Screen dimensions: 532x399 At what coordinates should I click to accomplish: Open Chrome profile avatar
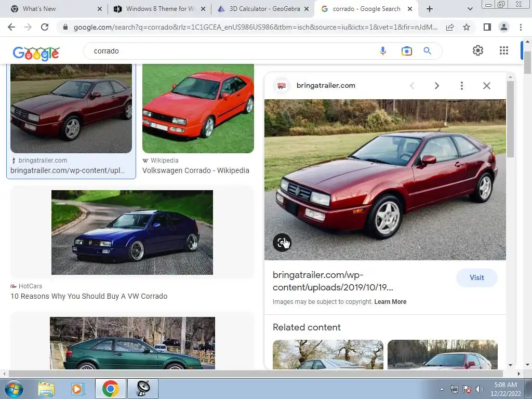coord(504,27)
